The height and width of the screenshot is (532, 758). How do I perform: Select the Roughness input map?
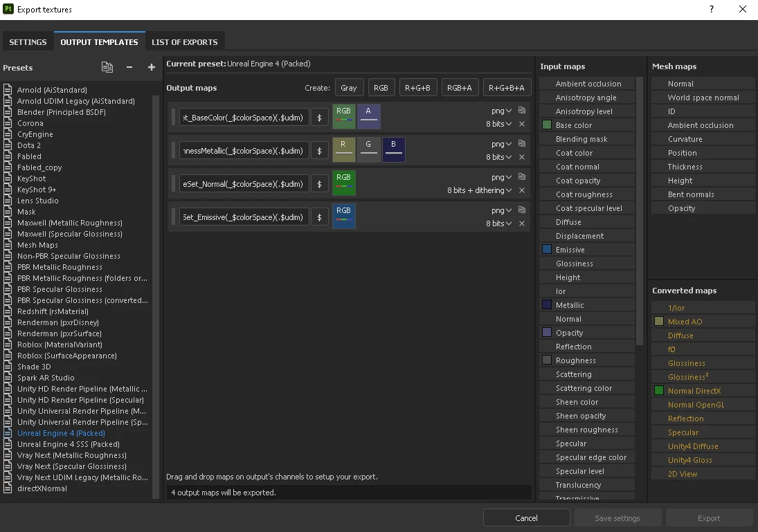587,360
